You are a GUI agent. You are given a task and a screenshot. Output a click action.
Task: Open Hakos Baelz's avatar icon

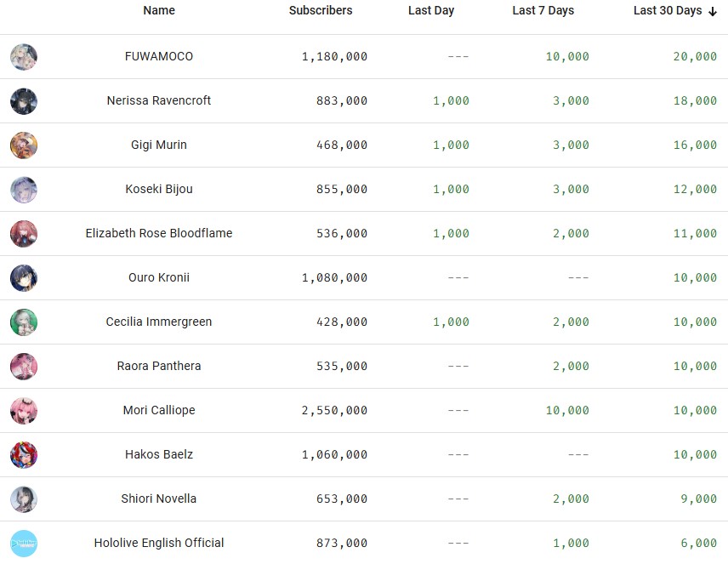[x=24, y=455]
